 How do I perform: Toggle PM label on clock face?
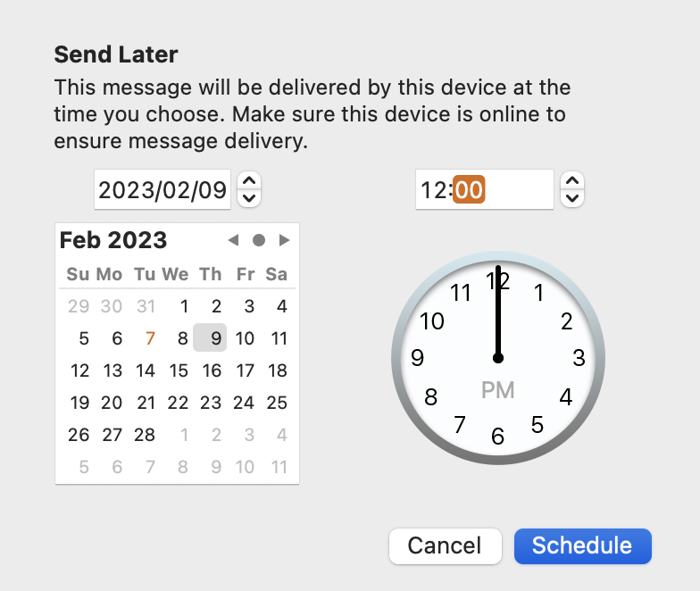[498, 390]
